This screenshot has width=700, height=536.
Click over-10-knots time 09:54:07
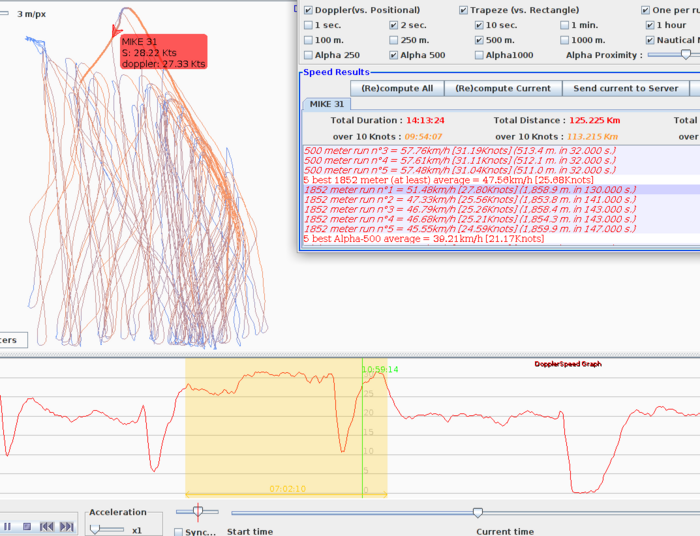point(423,137)
